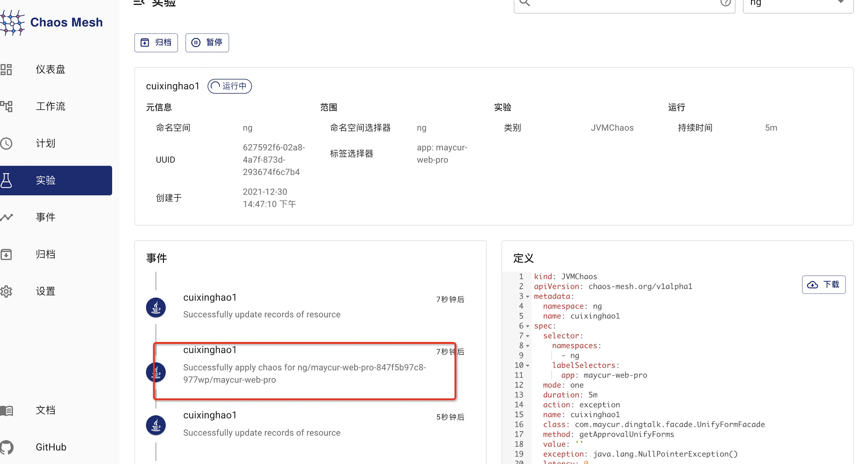
Task: Collapse labelSelectors fold arrow at line 10
Action: (528, 366)
